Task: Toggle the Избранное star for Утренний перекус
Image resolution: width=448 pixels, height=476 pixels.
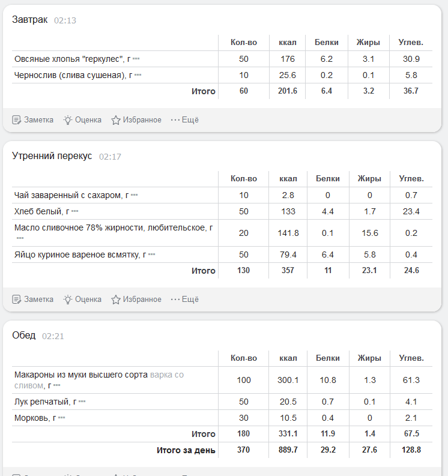Action: [x=116, y=300]
